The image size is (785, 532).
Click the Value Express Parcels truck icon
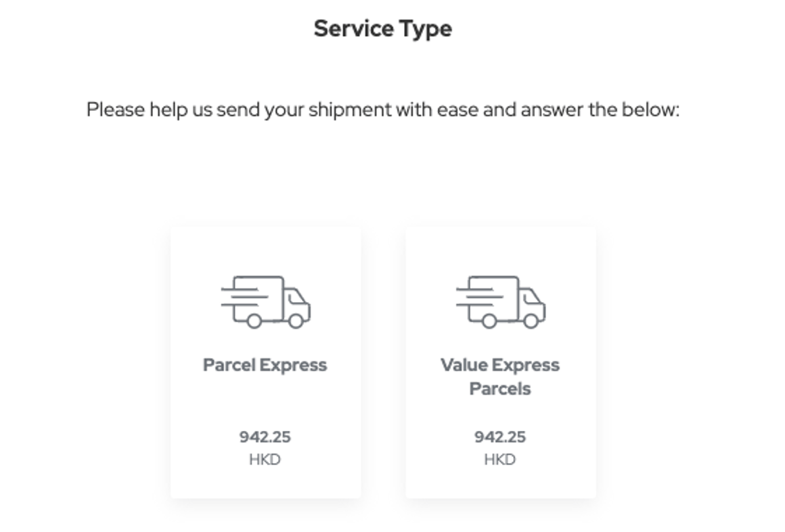click(x=501, y=301)
